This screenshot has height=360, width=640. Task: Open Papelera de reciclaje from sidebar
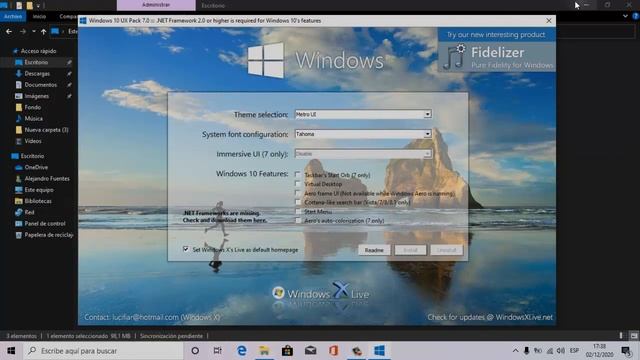pos(49,235)
